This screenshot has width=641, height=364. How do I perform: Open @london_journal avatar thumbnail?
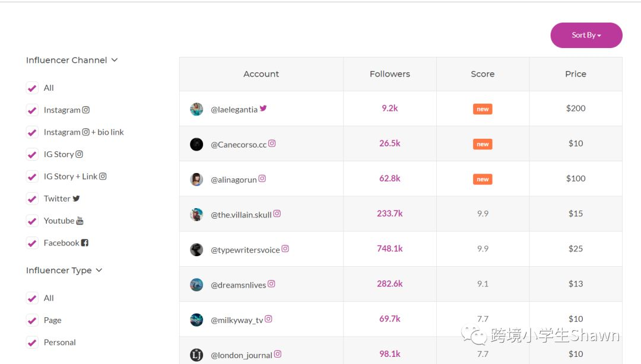[196, 355]
